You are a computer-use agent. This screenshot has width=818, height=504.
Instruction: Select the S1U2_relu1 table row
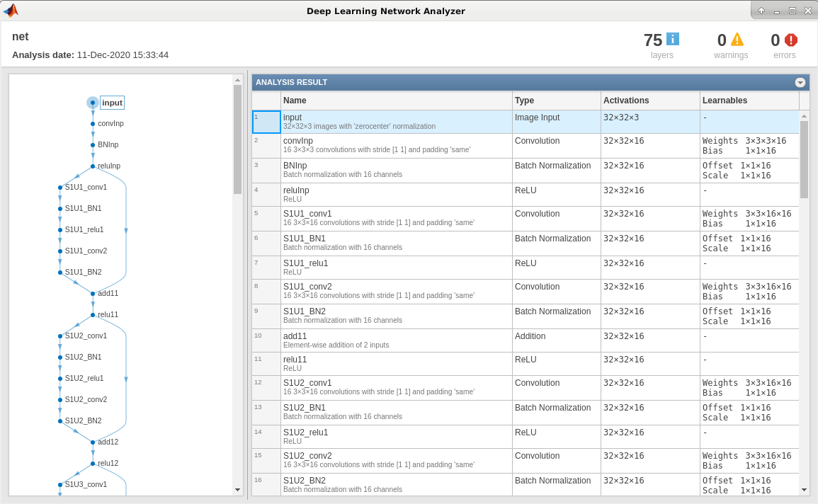(526, 437)
